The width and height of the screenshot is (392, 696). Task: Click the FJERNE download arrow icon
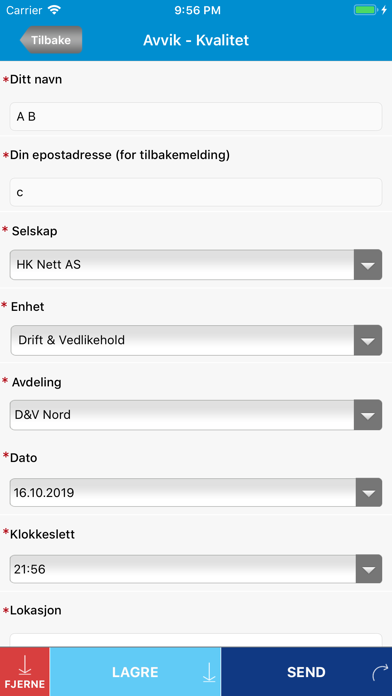(x=25, y=666)
